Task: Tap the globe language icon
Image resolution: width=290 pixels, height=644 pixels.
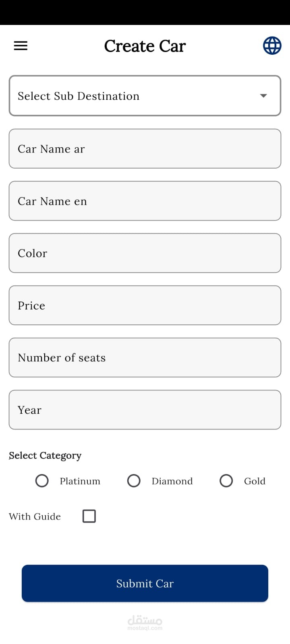Action: [272, 45]
